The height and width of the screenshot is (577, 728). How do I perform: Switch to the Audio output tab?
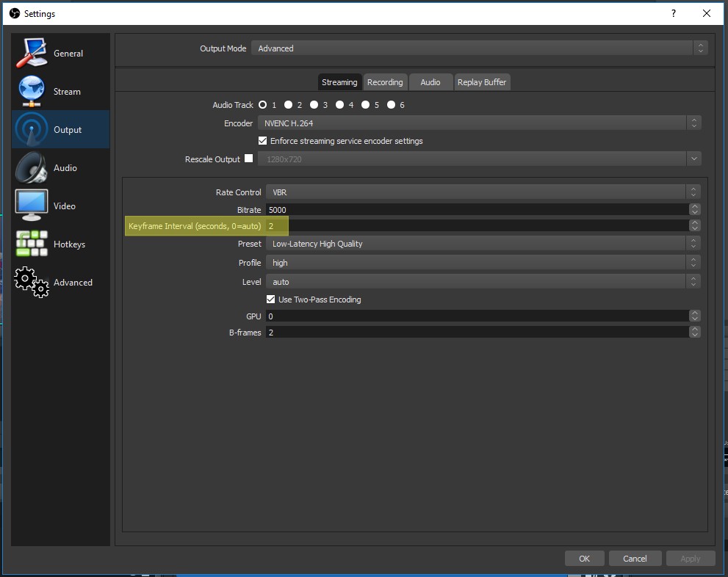click(430, 82)
